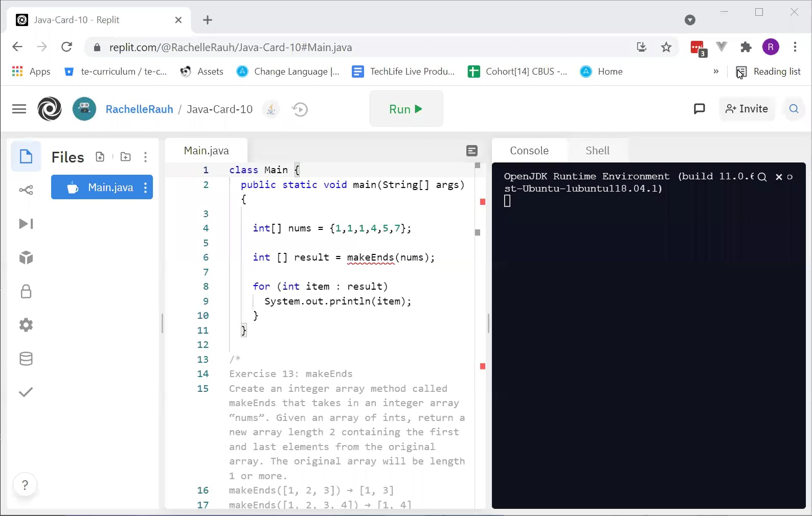
Task: Open the Secrets lock icon
Action: (x=26, y=291)
